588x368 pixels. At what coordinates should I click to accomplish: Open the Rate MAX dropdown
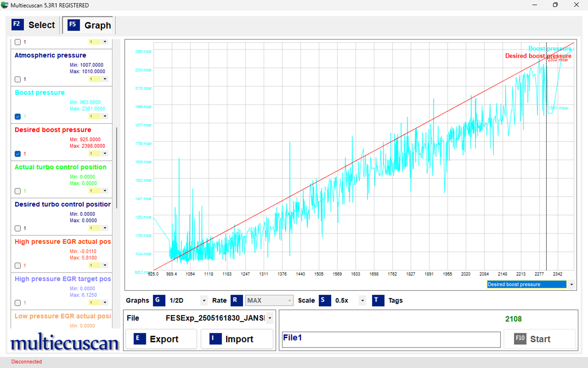coord(290,301)
